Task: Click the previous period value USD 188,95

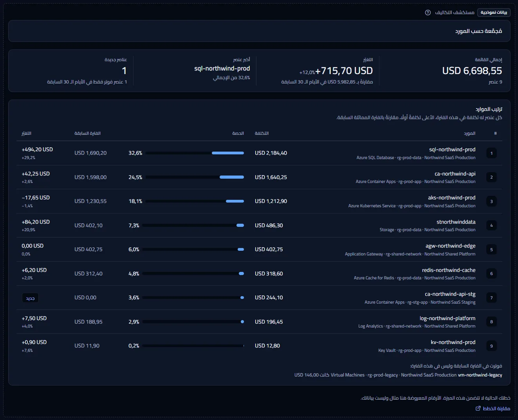Action: click(88, 322)
